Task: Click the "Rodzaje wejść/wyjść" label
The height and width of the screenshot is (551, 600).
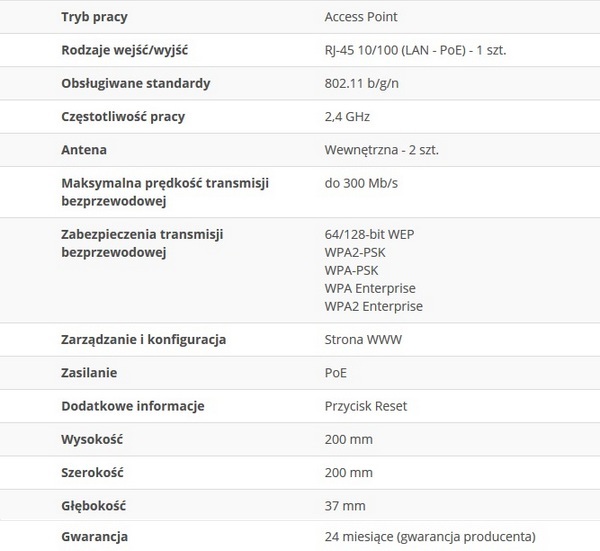Action: point(126,51)
